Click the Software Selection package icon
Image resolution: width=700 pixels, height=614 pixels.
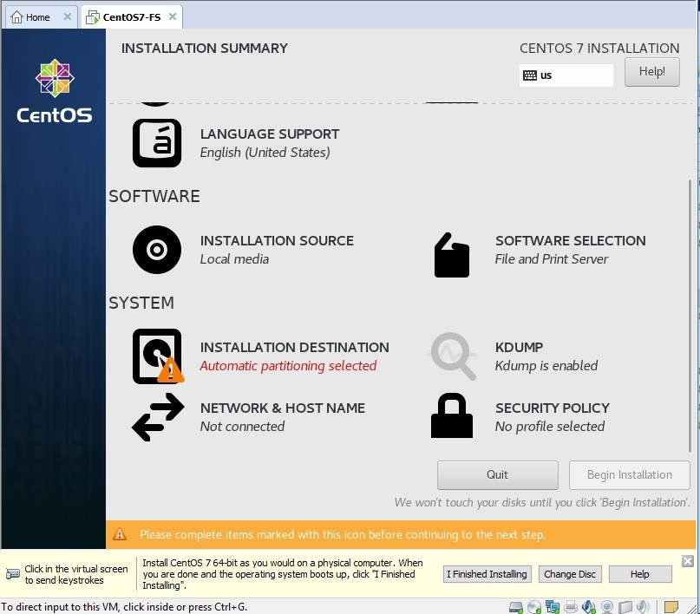451,255
